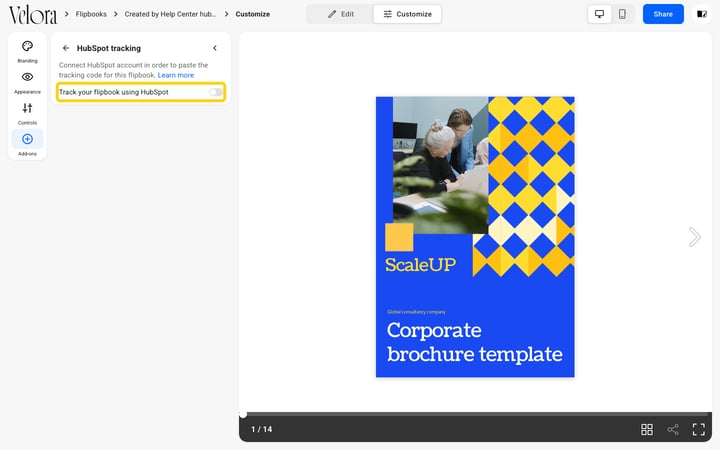
Task: Open the Branding panel
Action: click(x=27, y=51)
